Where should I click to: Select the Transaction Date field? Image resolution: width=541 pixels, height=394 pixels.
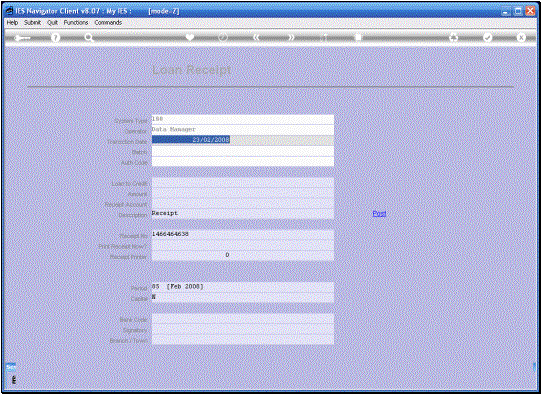click(x=243, y=140)
